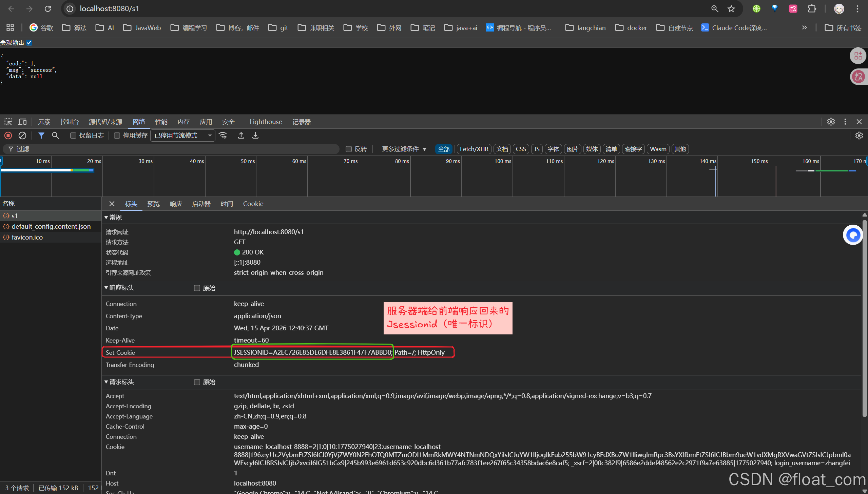Filter requests by Fetch/XHR
Screen dimensions: 868x494
click(474, 149)
